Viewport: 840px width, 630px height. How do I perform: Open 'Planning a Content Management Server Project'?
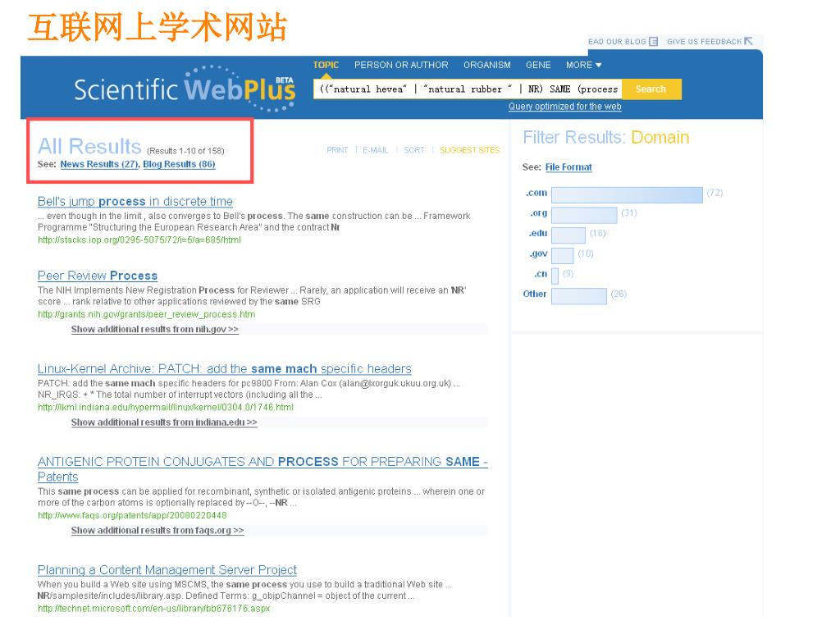click(x=167, y=570)
